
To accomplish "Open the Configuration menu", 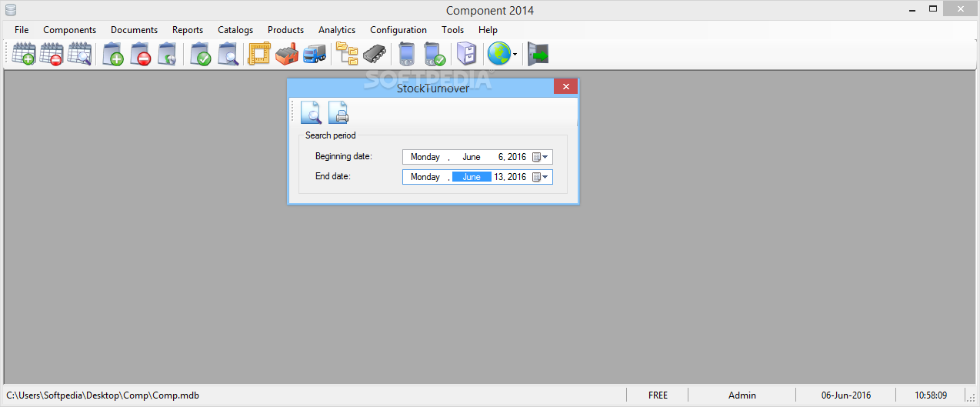I will click(398, 30).
